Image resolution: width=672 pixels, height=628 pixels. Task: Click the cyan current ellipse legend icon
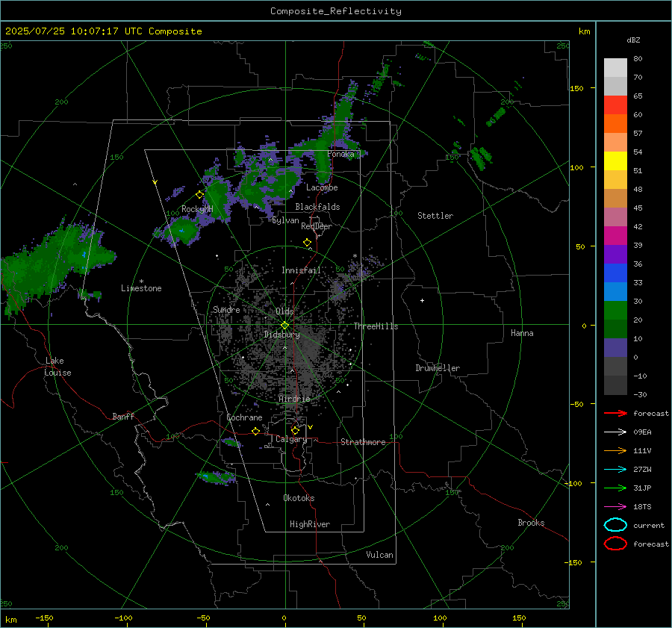click(x=615, y=525)
